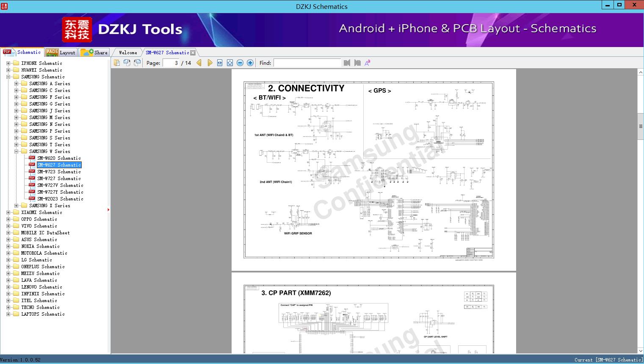Select the SM-W627 Schematic document tab
This screenshot has height=364, width=644.
[167, 53]
